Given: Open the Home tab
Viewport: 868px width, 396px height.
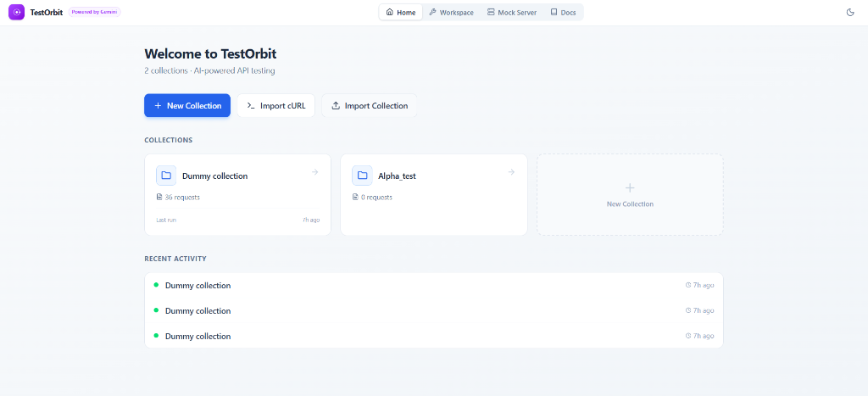Looking at the screenshot, I should click(x=401, y=12).
